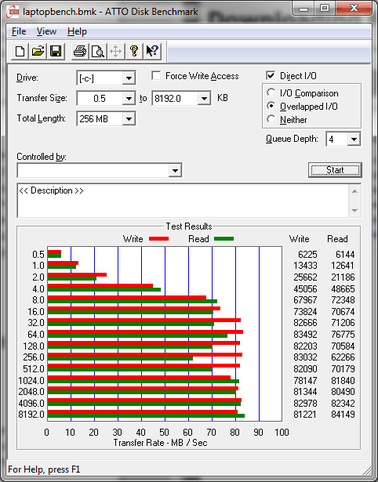
Task: Click the four-arrow move toolbar icon
Action: 116,51
